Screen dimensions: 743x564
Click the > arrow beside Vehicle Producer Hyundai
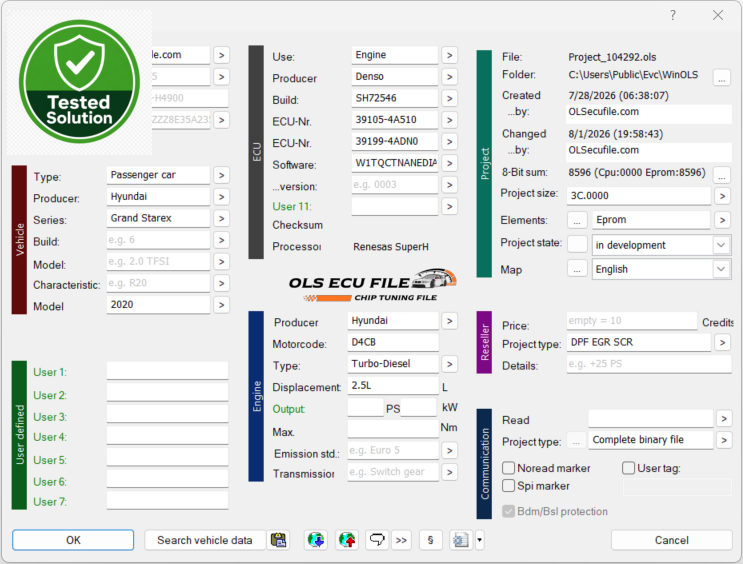click(221, 197)
